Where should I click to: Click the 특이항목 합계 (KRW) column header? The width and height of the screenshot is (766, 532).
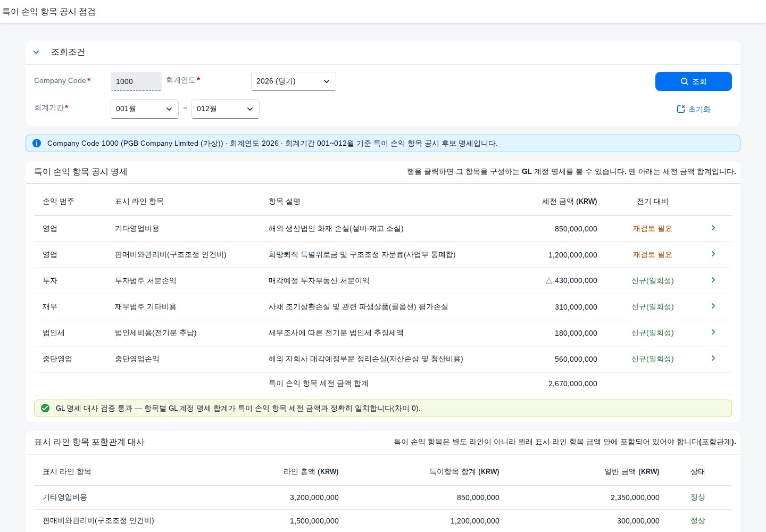pyautogui.click(x=464, y=472)
